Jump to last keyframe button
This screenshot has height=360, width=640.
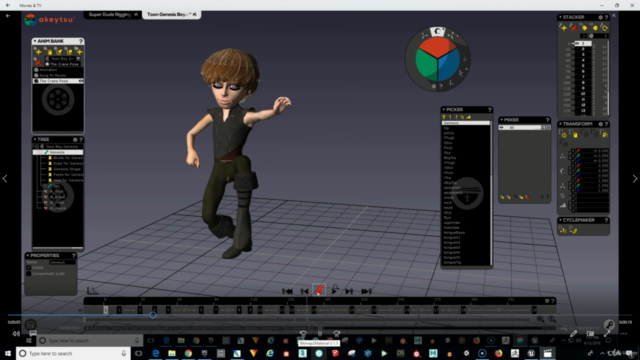tap(366, 291)
